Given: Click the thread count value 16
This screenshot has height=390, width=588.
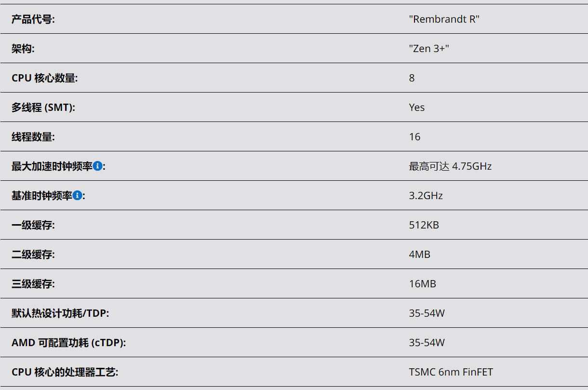Looking at the screenshot, I should [414, 137].
